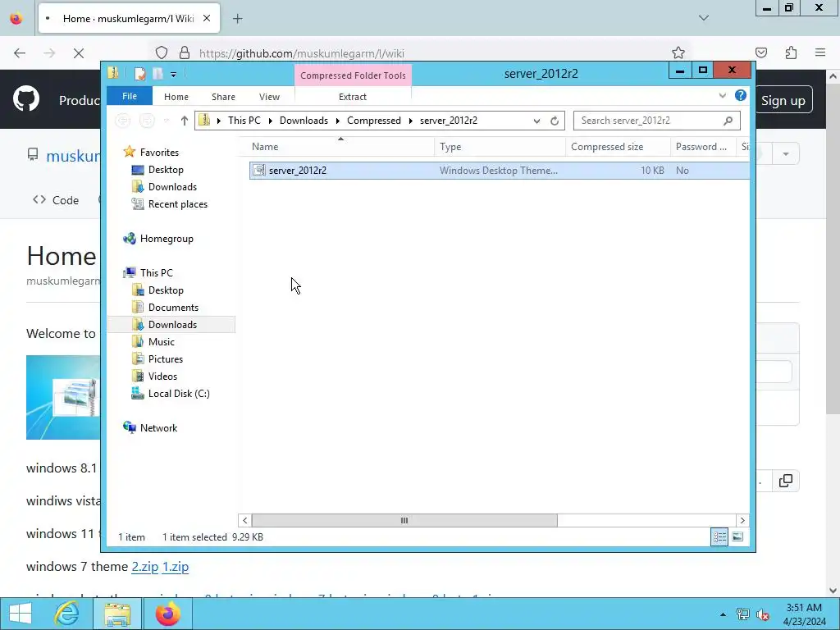Open Pictures folder in navigation pane

tap(166, 359)
